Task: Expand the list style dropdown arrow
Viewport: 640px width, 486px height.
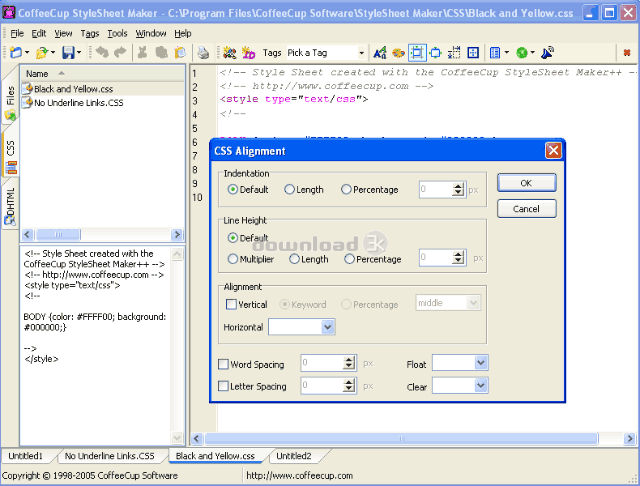Action: tap(507, 53)
